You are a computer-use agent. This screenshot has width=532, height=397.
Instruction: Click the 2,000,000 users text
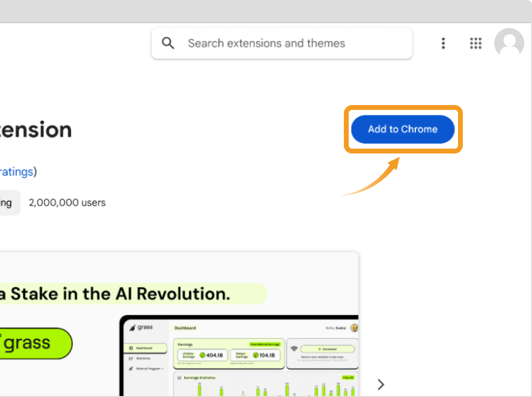tap(67, 203)
